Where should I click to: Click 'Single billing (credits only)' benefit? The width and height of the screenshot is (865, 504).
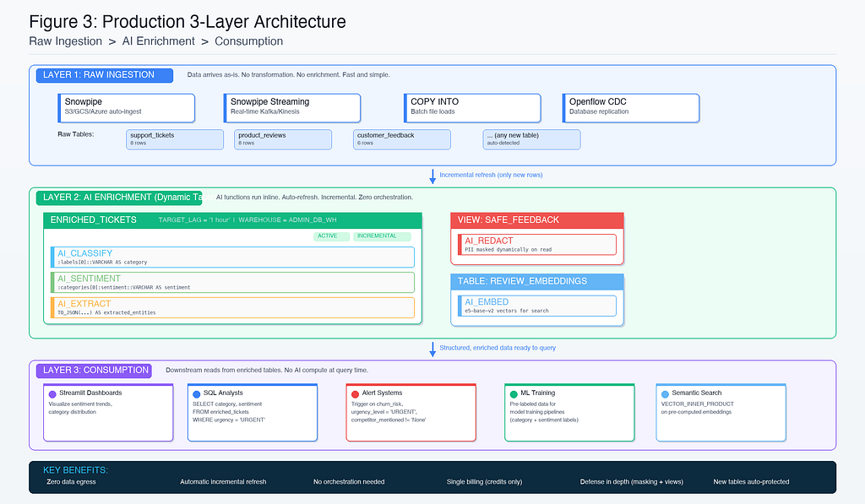click(484, 482)
